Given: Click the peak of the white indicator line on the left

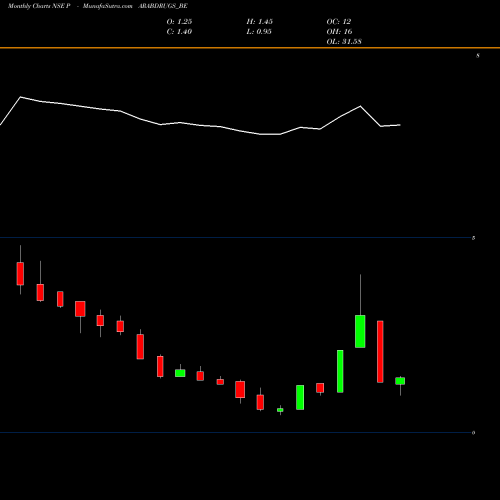Looking at the screenshot, I should 21,97.
